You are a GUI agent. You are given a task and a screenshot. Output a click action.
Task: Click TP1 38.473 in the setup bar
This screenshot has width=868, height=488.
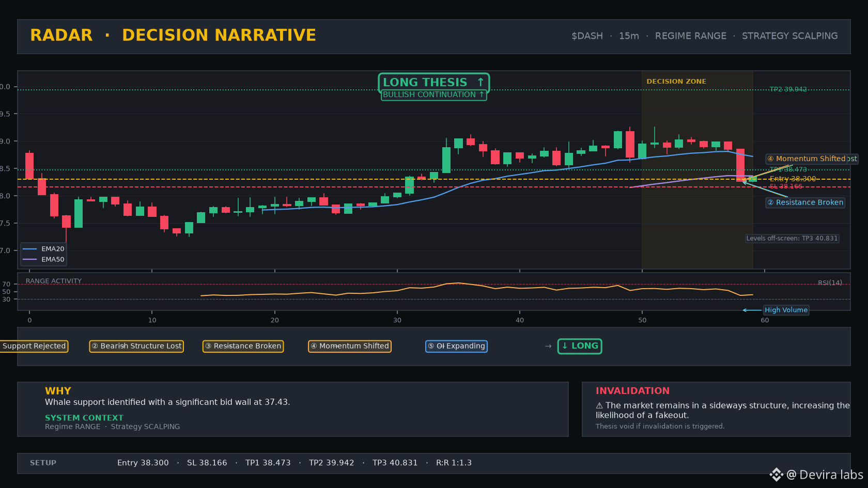coord(268,463)
